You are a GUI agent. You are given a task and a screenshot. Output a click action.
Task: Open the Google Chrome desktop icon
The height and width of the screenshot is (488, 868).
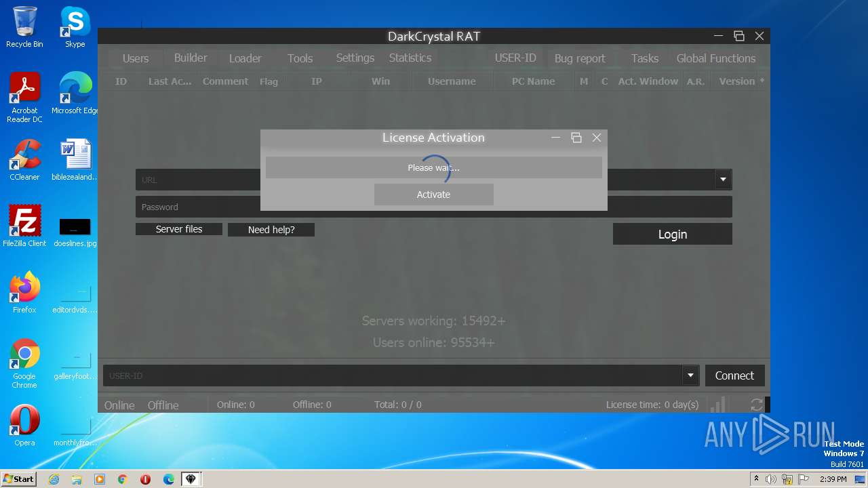[24, 363]
